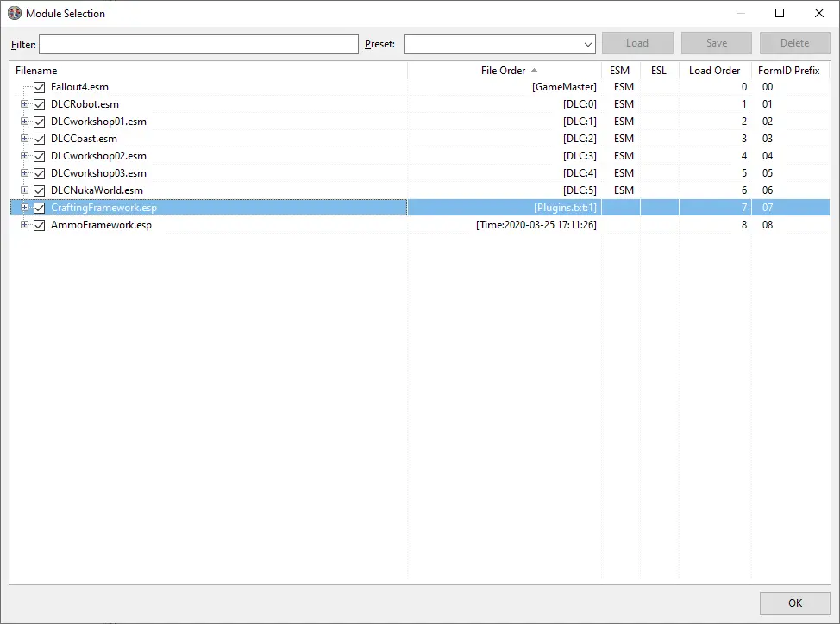The width and height of the screenshot is (840, 624).
Task: Click the Delete preset button
Action: [795, 43]
